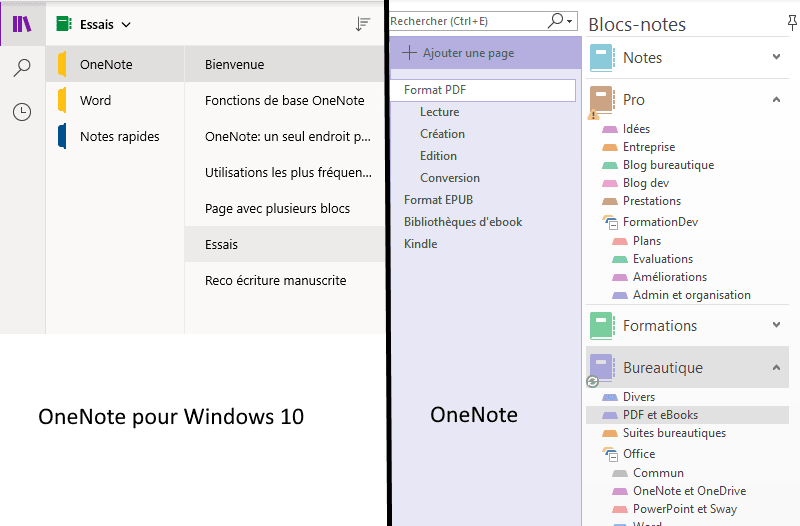Select the Lecture subpage

click(x=440, y=112)
